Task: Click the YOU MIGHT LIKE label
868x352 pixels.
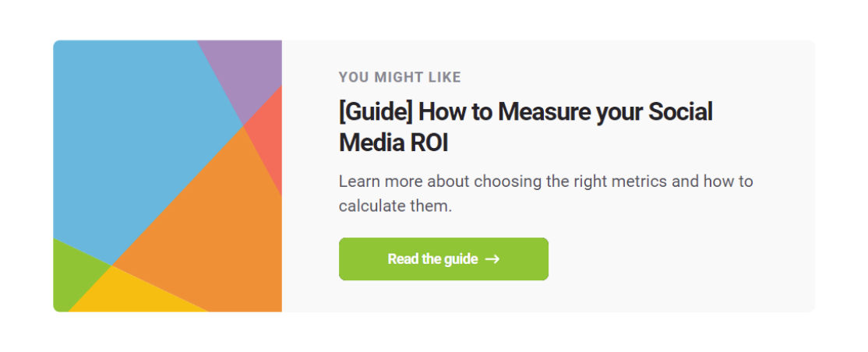Action: point(400,77)
